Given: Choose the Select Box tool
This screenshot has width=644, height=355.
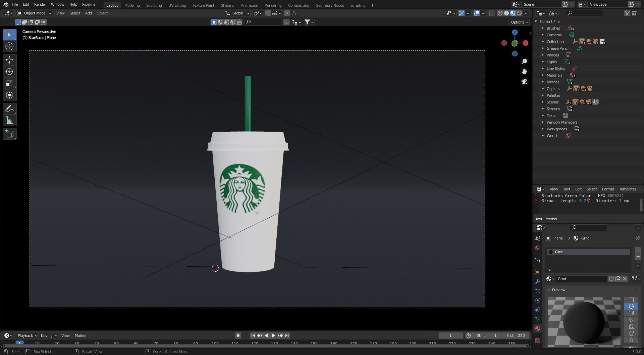Looking at the screenshot, I should 9,35.
